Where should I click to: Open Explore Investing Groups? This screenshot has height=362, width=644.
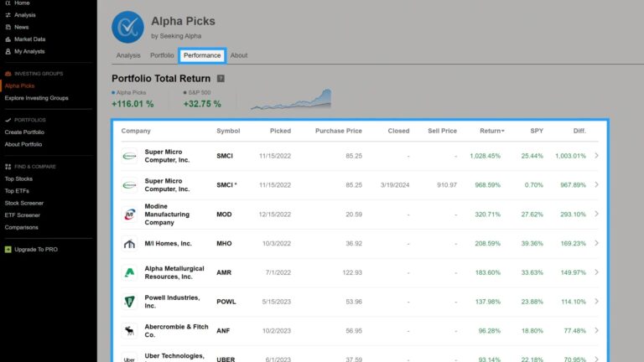(x=37, y=98)
